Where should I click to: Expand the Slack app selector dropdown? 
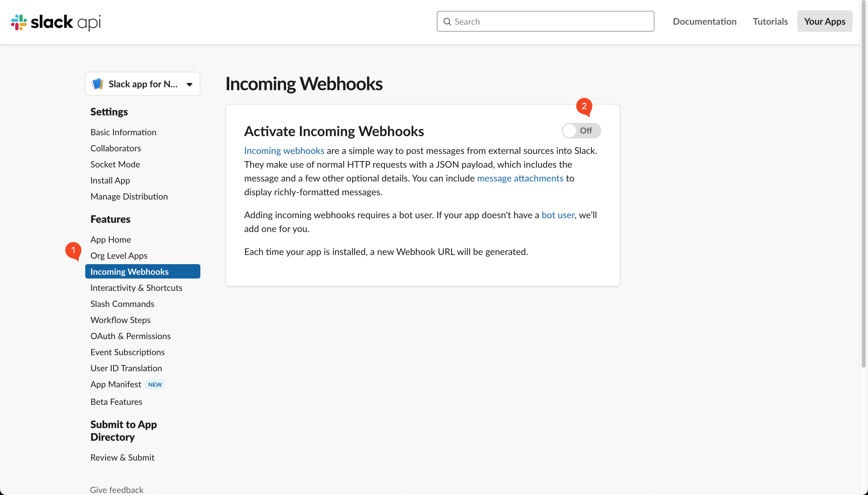189,84
